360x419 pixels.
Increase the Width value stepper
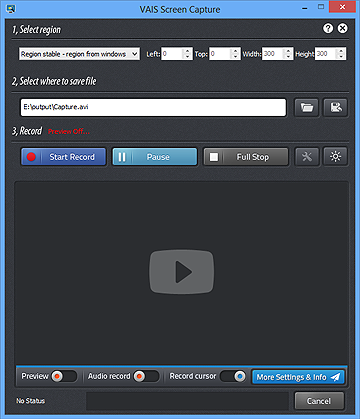click(x=288, y=51)
